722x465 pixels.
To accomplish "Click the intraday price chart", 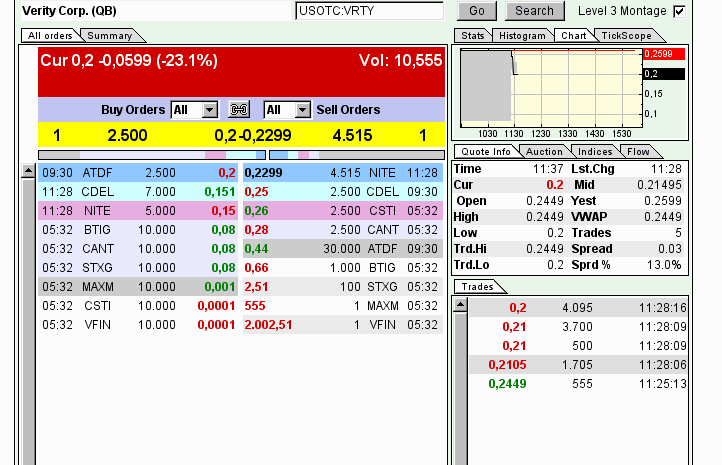I will (551, 87).
